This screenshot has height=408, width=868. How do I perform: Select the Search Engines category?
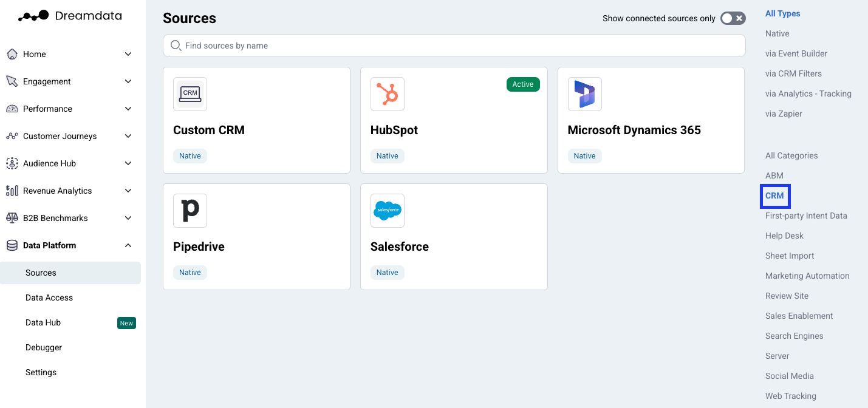coord(795,336)
